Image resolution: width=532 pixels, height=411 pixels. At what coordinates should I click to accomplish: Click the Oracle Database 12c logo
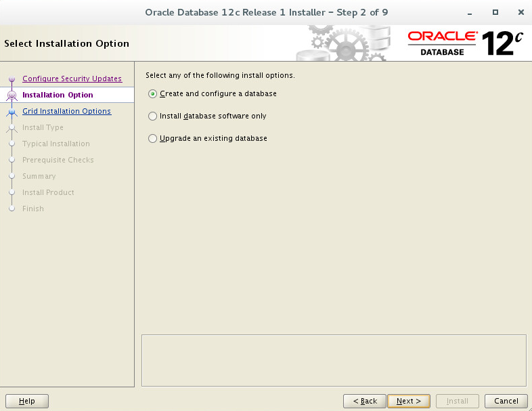point(465,43)
